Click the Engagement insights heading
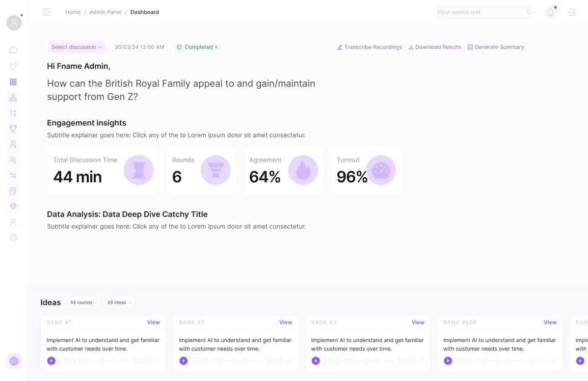Viewport: 588px width, 381px height. 87,123
